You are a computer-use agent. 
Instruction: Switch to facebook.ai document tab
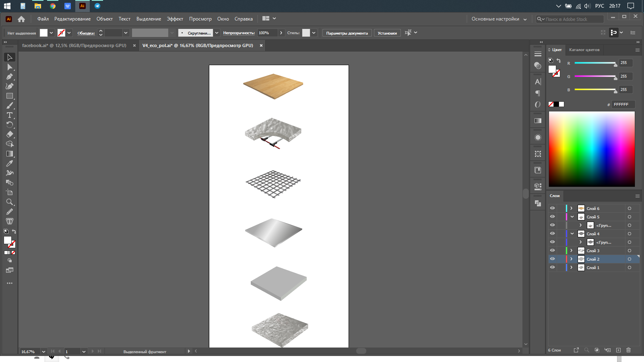(74, 45)
